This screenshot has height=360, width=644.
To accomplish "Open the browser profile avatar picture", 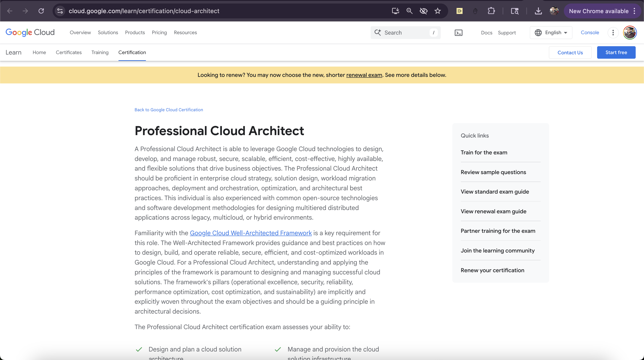I will [554, 11].
